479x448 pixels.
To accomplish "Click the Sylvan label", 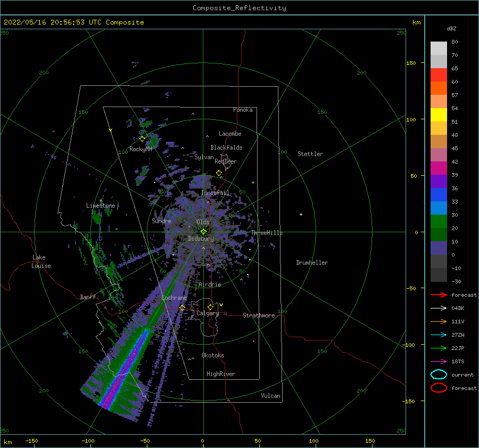I will click(x=204, y=157).
